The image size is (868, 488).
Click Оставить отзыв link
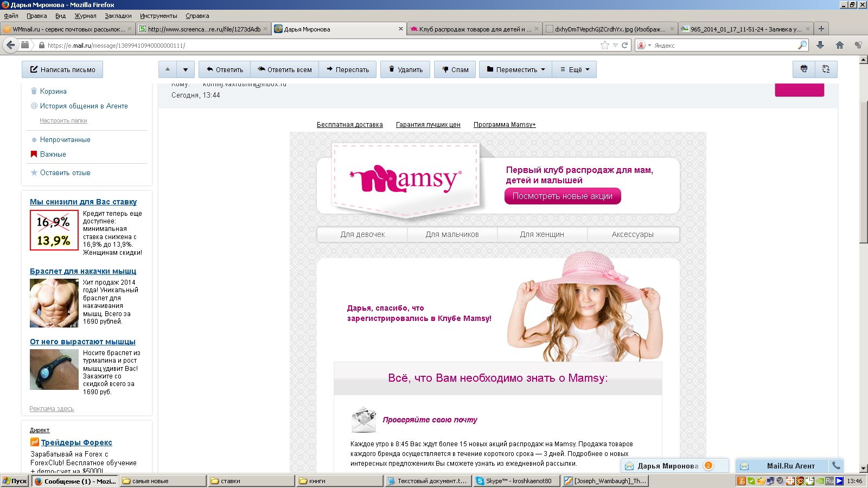(x=65, y=173)
